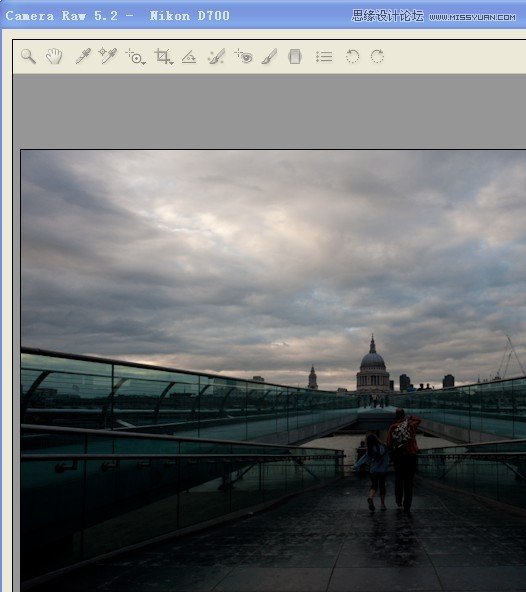Choose the Color Sampler tool
The image size is (526, 592).
108,56
